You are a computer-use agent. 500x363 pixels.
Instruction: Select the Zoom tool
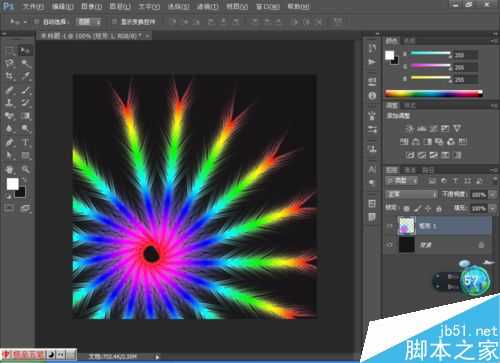[25, 169]
